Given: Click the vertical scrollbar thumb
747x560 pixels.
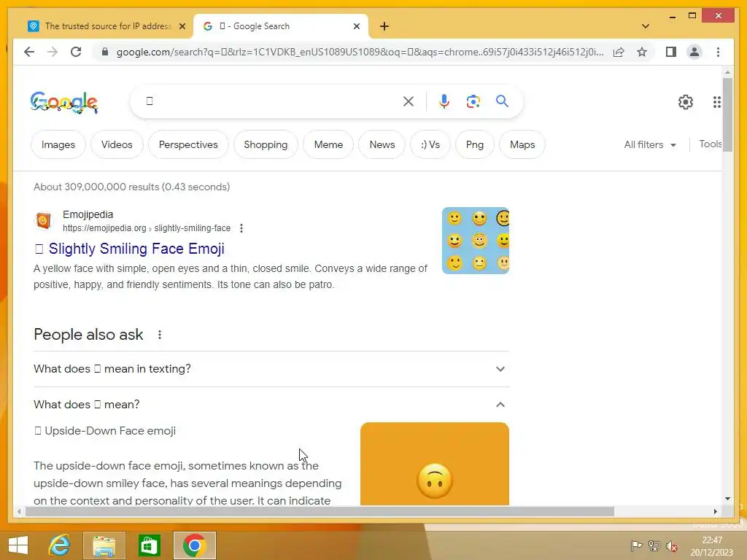Looking at the screenshot, I should tap(727, 114).
